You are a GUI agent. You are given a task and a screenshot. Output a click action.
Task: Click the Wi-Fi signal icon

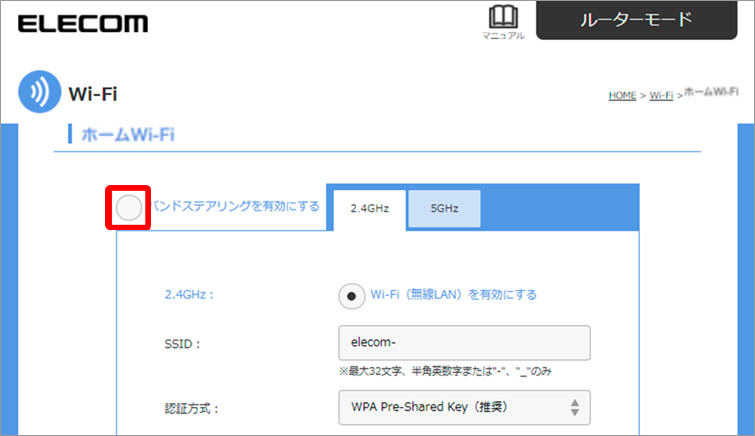[x=39, y=92]
